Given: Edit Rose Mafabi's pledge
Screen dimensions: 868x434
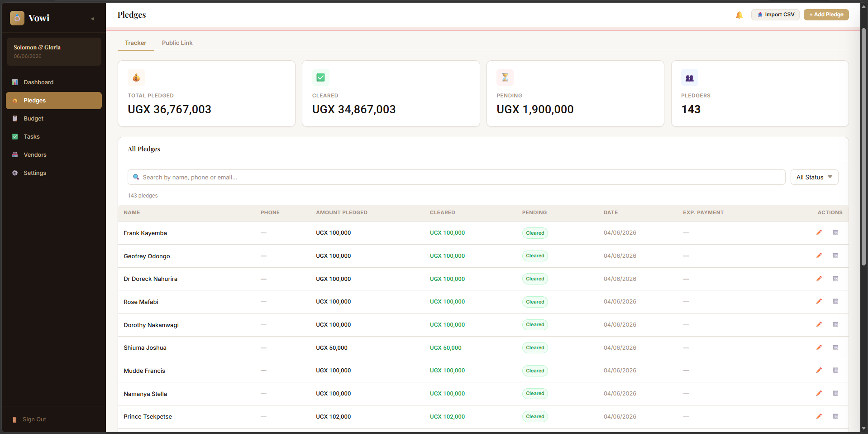Looking at the screenshot, I should [x=819, y=302].
